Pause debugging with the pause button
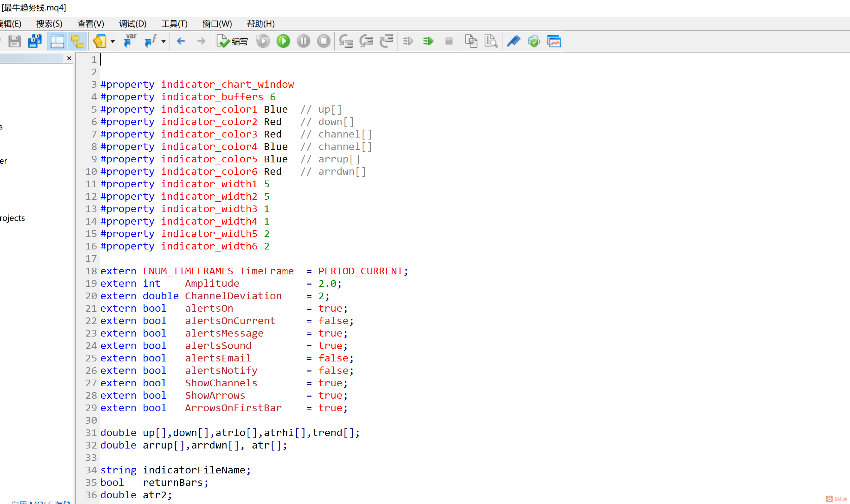The width and height of the screenshot is (850, 504). 303,41
